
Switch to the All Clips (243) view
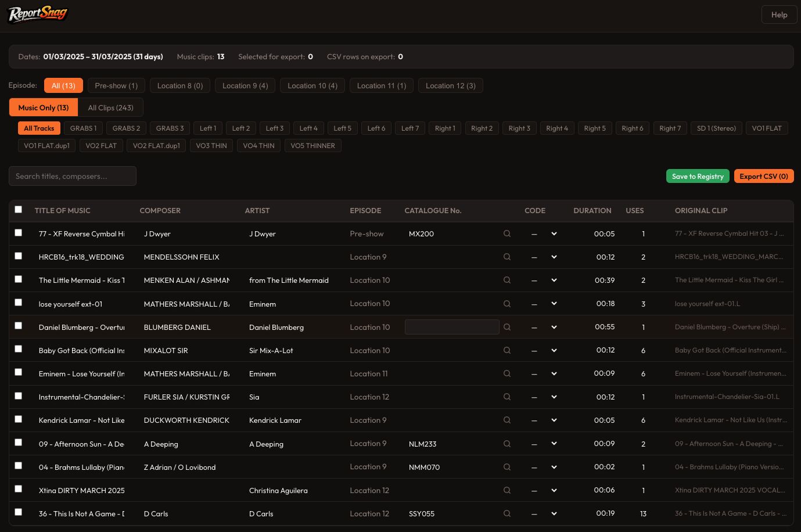110,107
